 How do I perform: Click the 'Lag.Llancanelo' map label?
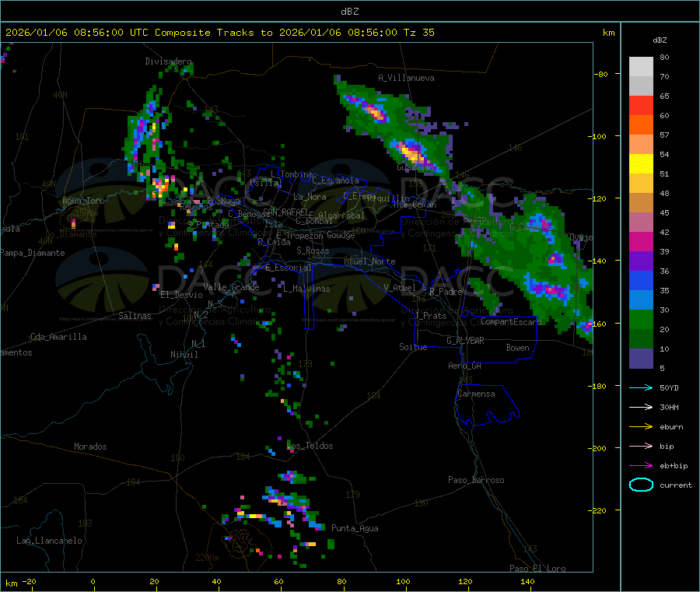(x=49, y=541)
